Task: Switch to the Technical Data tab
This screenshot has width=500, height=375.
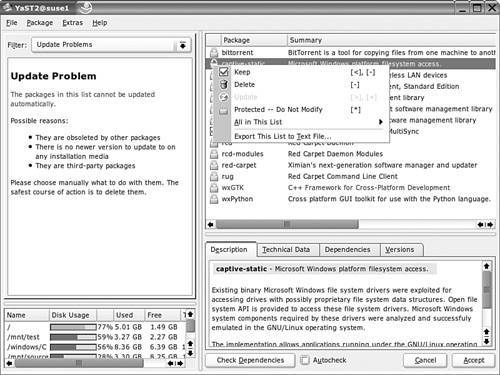Action: click(286, 249)
